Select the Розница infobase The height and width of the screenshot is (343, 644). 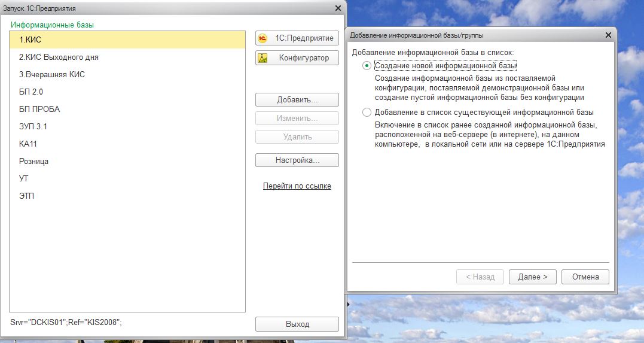(x=127, y=161)
